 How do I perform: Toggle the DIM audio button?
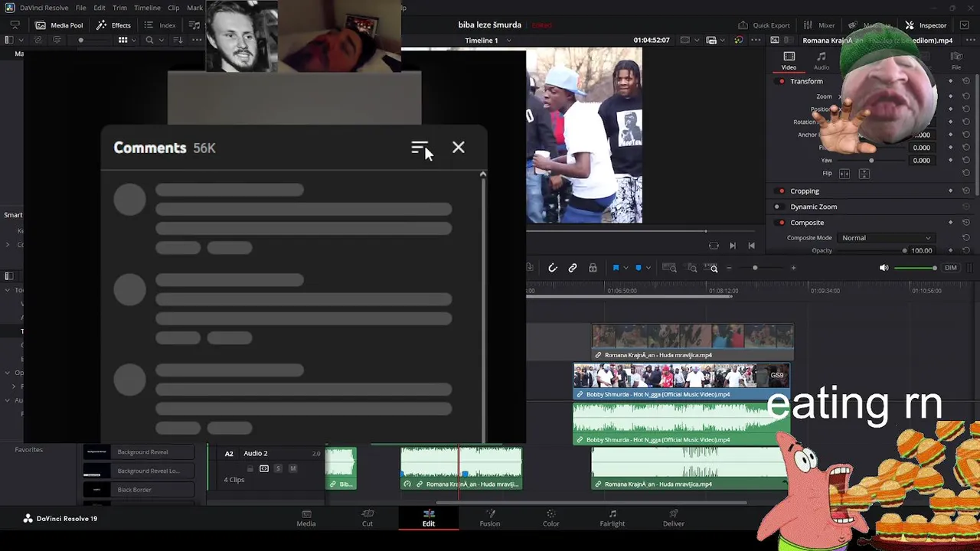click(x=951, y=268)
